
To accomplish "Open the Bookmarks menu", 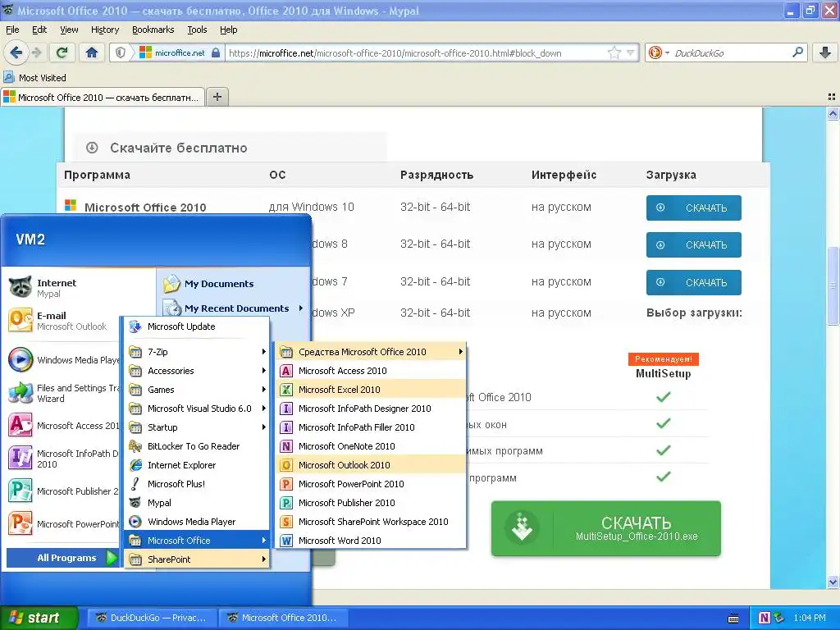I will click(x=153, y=30).
